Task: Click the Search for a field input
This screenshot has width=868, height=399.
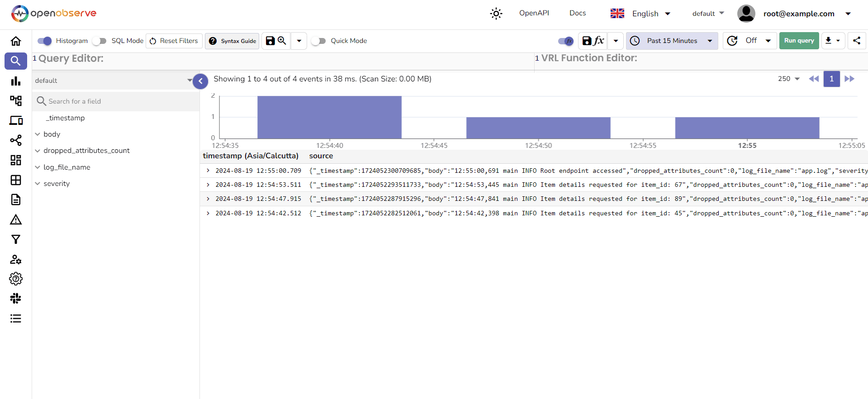Action: click(x=118, y=101)
